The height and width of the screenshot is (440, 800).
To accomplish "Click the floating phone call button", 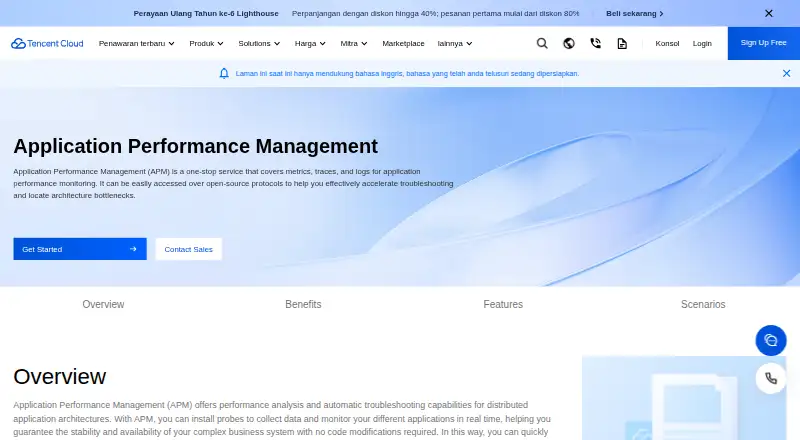I will click(771, 378).
